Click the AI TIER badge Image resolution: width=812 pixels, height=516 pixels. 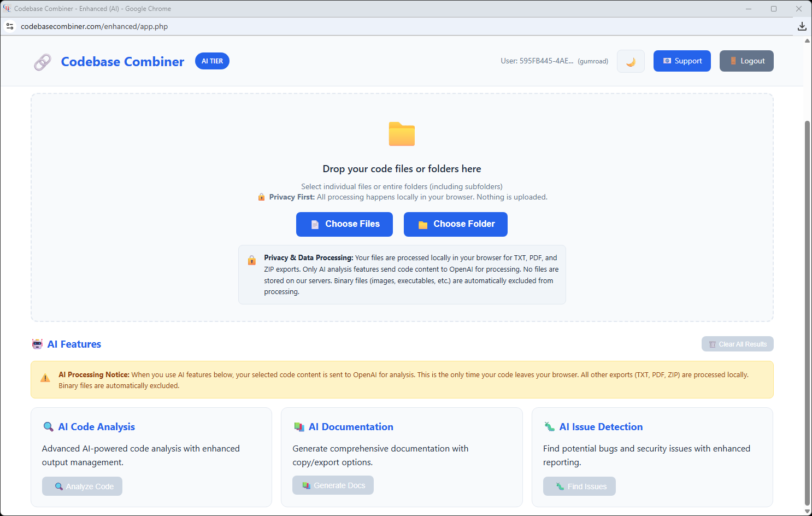212,61
